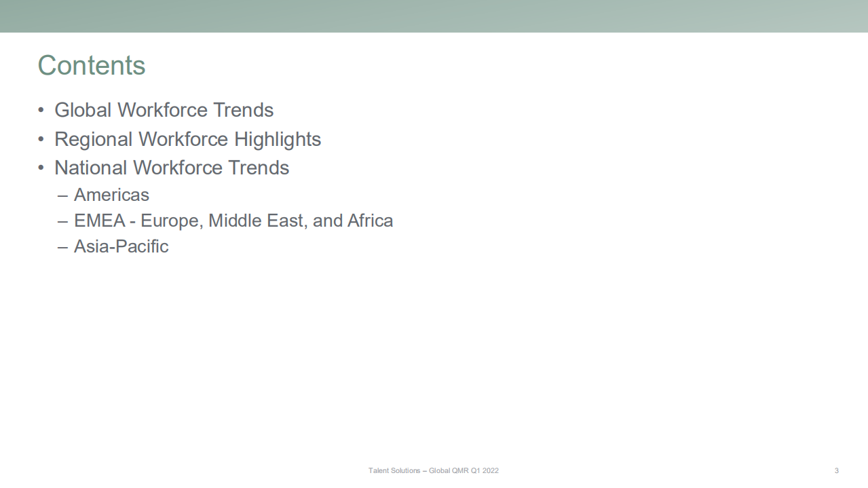Open the Americas sub-section
Image resolution: width=868 pixels, height=488 pixels.
tap(111, 195)
